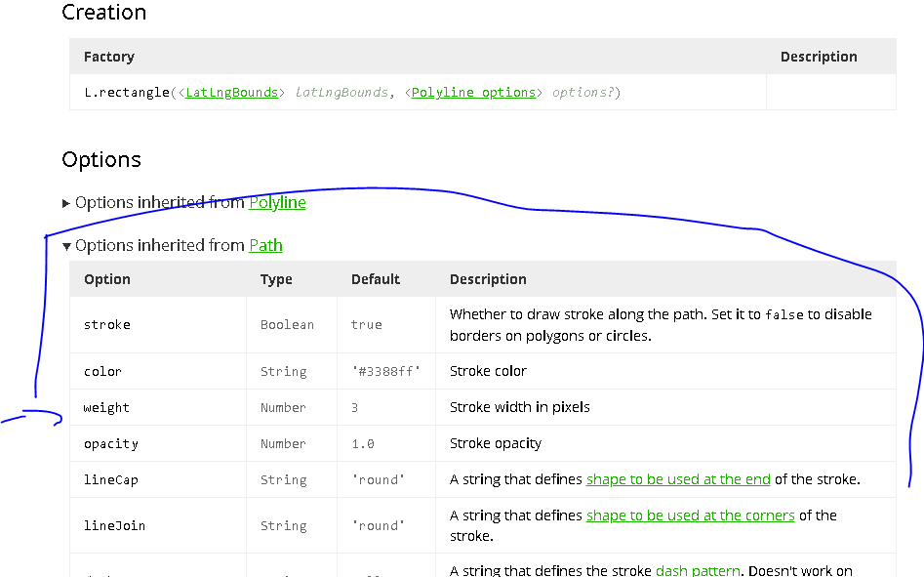Click the Creation section heading
The image size is (924, 577).
coord(103,13)
